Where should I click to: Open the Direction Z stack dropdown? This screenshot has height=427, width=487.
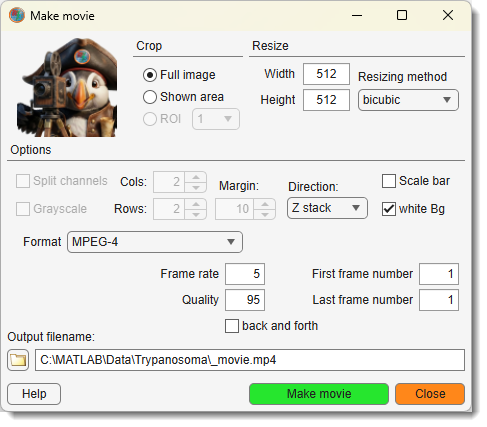click(x=327, y=208)
